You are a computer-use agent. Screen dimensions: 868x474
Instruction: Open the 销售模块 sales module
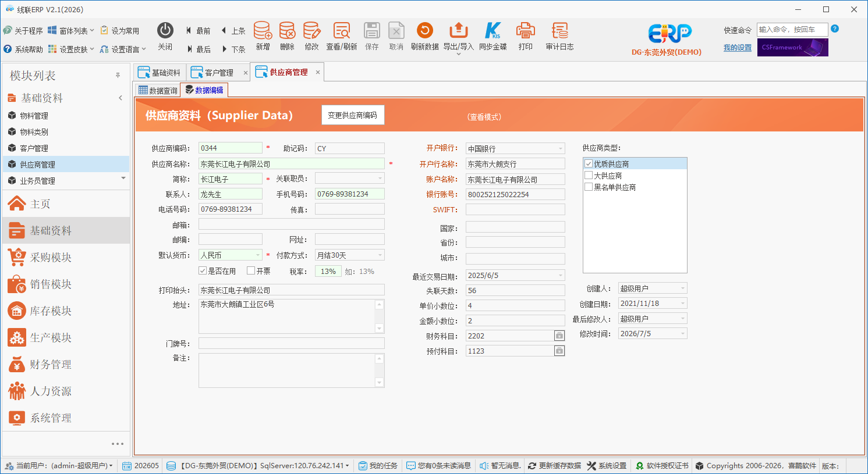pyautogui.click(x=66, y=284)
